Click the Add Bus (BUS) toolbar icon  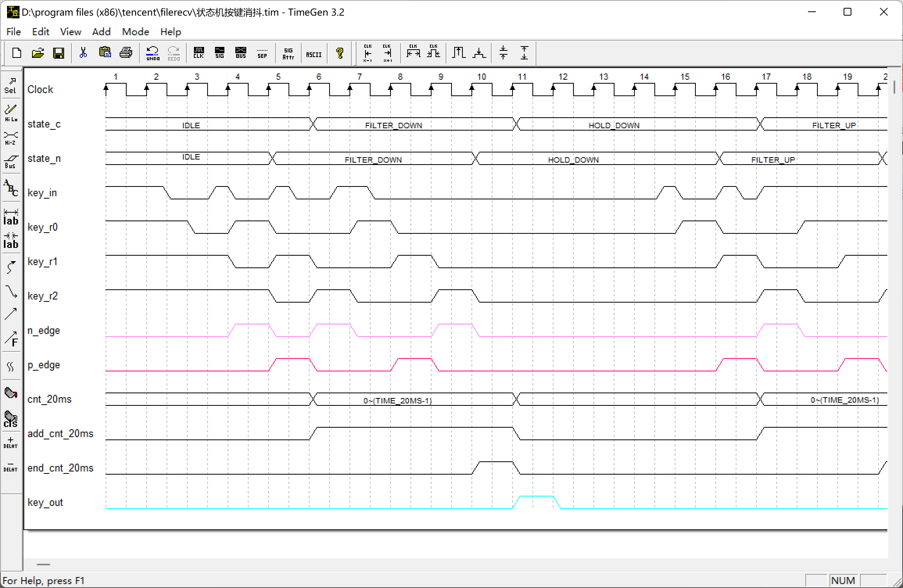(241, 53)
